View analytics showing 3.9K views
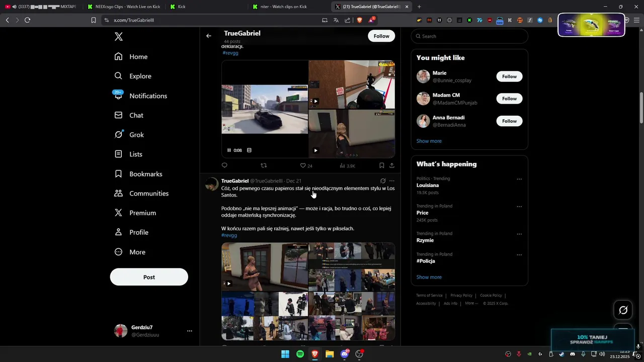The image size is (644, 362). coord(347,165)
